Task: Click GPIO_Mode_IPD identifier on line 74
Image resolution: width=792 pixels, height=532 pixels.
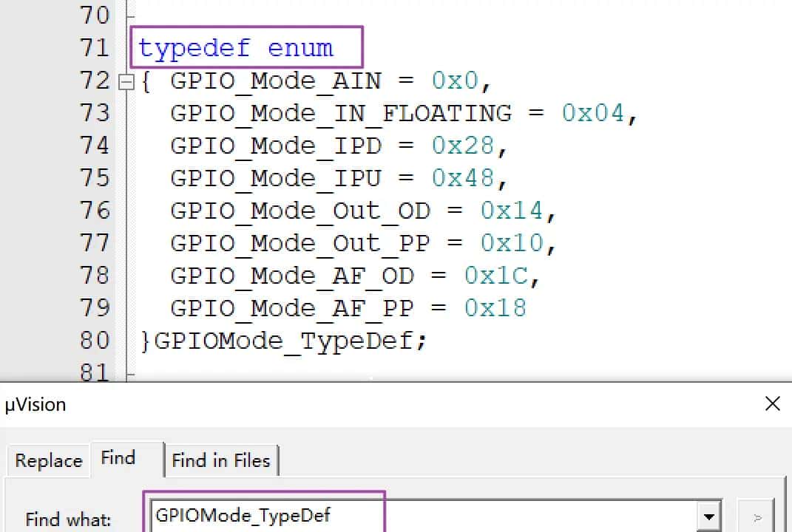Action: click(x=275, y=146)
